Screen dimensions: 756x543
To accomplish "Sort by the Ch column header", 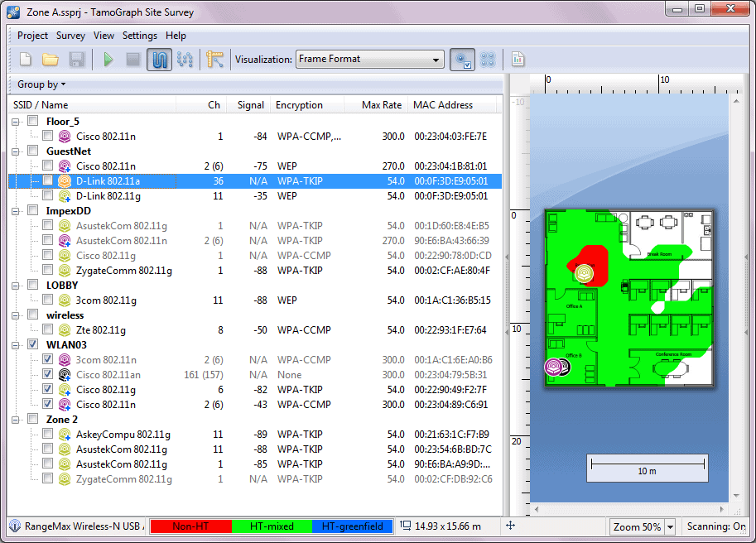I will point(200,105).
